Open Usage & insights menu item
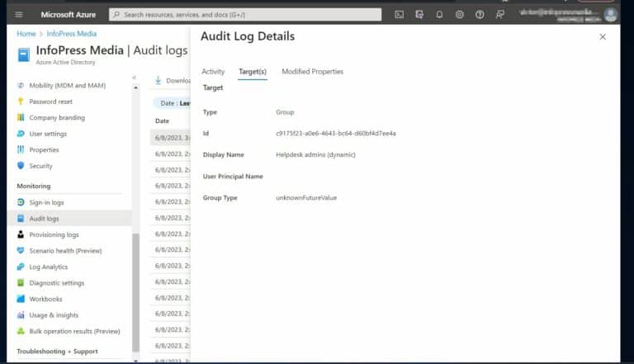 (x=54, y=315)
